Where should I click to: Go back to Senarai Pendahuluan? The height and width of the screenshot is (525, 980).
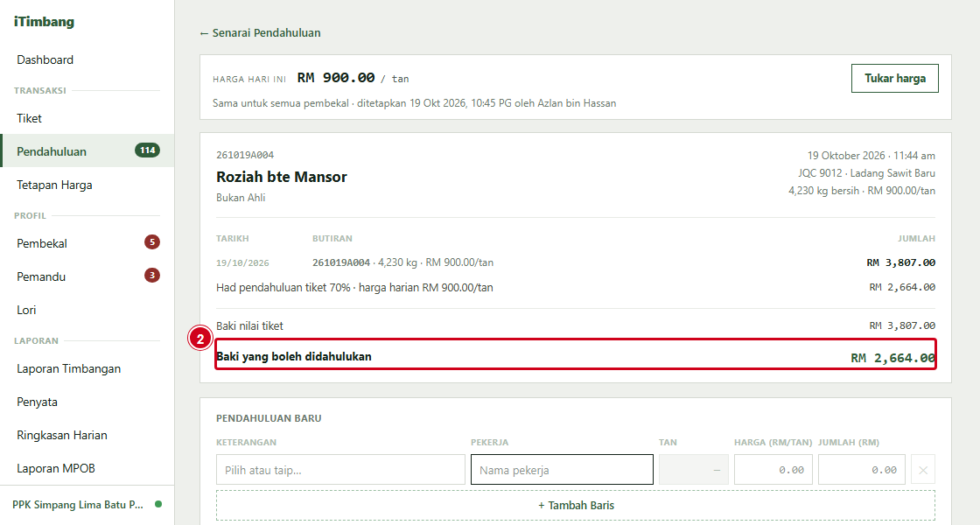[x=260, y=32]
